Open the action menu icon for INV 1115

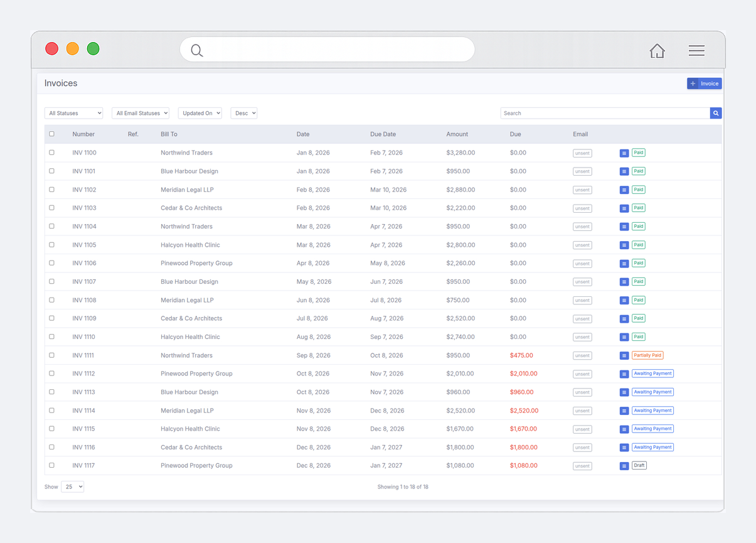(x=624, y=429)
